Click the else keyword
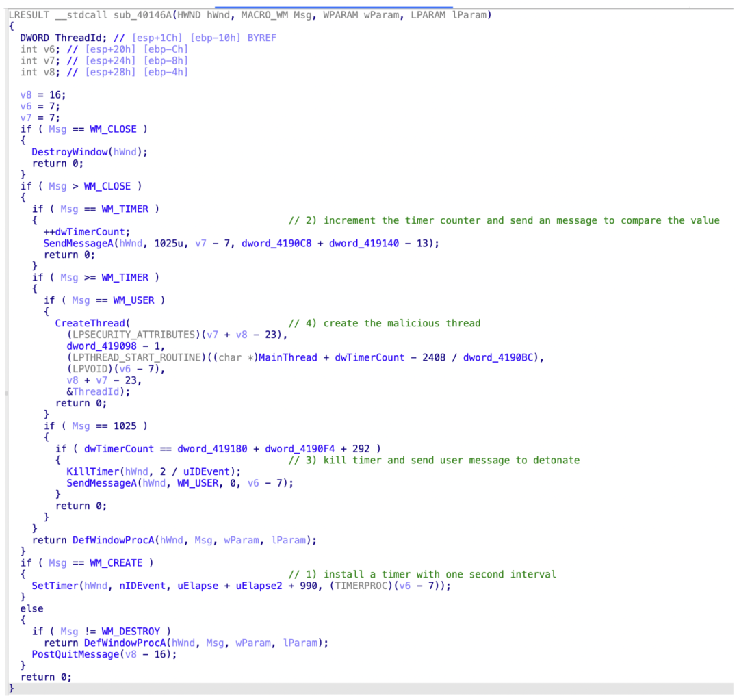The width and height of the screenshot is (739, 700). tap(31, 608)
